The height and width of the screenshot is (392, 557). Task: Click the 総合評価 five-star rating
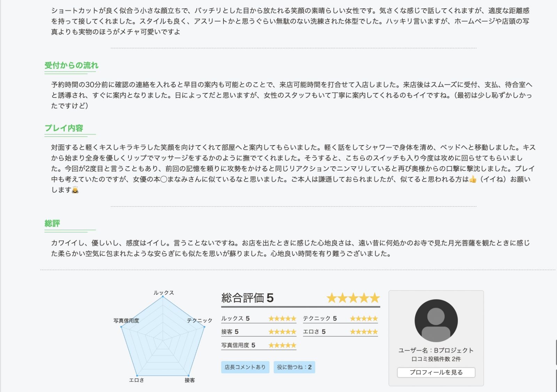[x=353, y=298]
